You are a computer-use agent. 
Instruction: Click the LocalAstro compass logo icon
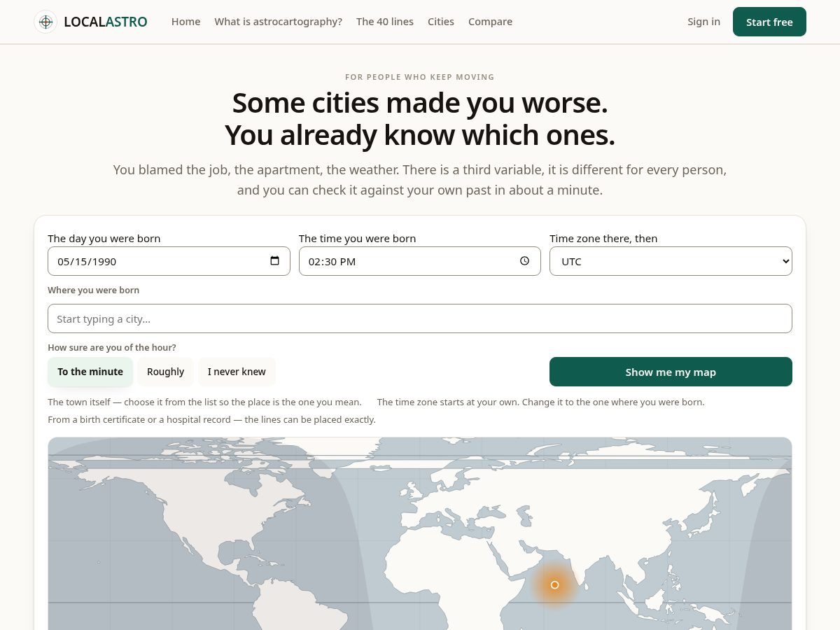45,22
